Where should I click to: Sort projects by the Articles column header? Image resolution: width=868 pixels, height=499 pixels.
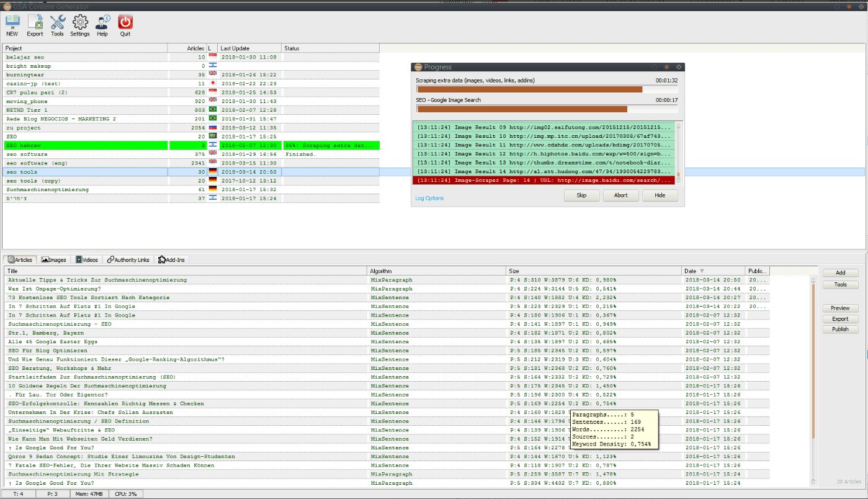[187, 48]
